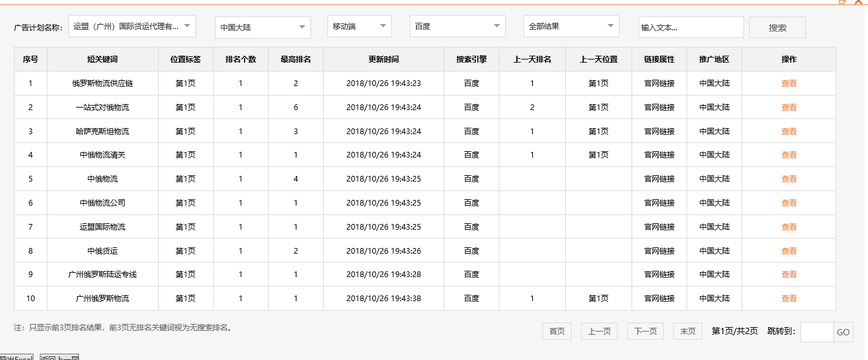868x360 pixels.
Task: Go to first page with 首页 button
Action: (x=557, y=332)
